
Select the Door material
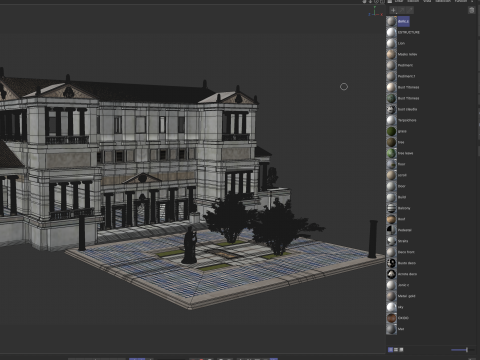point(396,186)
